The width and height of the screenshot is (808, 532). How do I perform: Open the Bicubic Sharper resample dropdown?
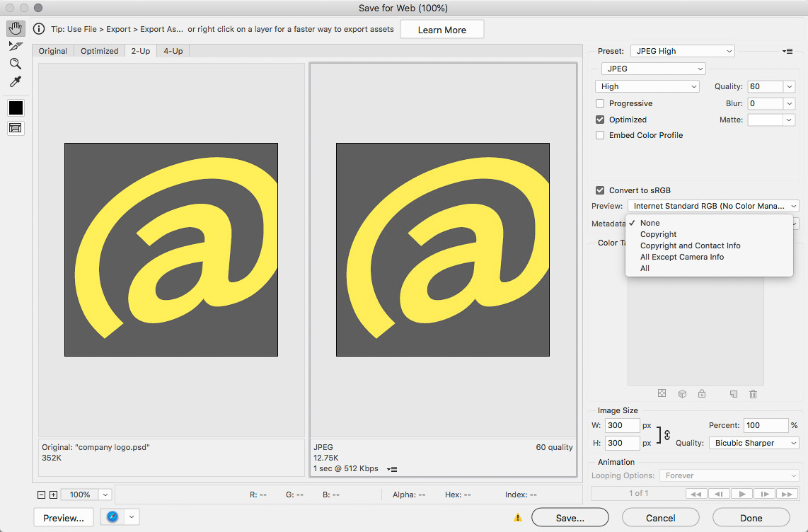(754, 443)
